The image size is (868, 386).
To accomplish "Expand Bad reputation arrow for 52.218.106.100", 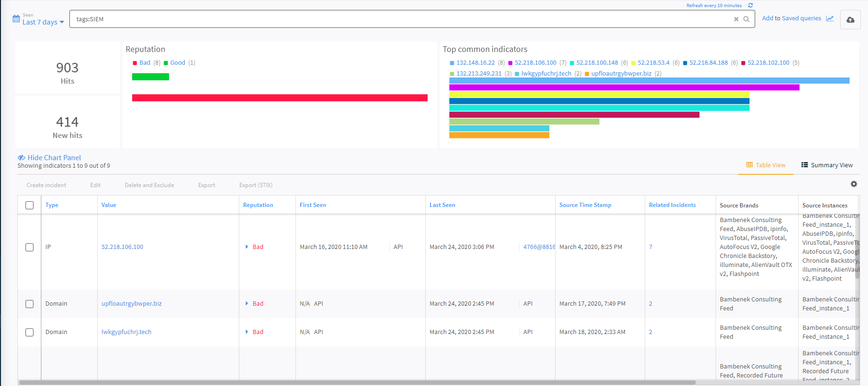I will (247, 247).
